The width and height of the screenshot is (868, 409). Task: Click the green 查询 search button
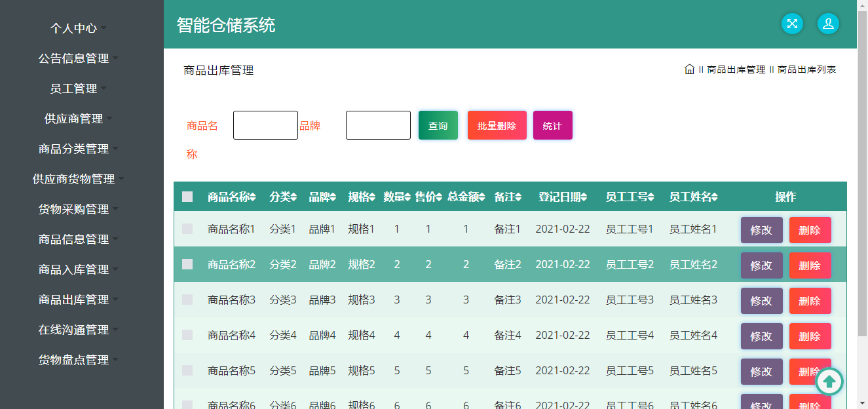click(438, 125)
